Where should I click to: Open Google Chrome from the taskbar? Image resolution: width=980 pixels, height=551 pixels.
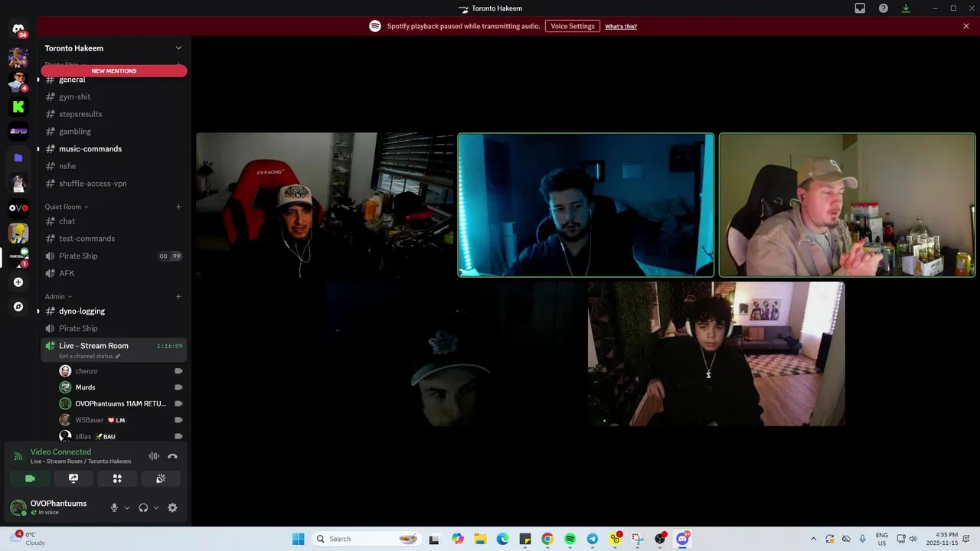pos(547,539)
